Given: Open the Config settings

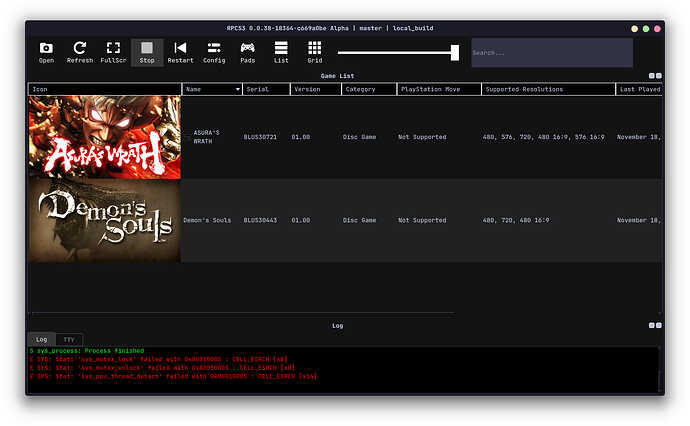Looking at the screenshot, I should click(214, 52).
